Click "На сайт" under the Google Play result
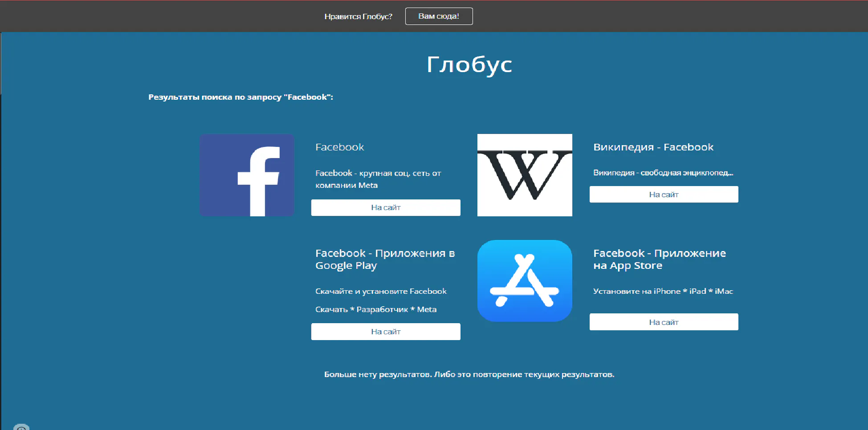The height and width of the screenshot is (430, 868). (x=386, y=332)
